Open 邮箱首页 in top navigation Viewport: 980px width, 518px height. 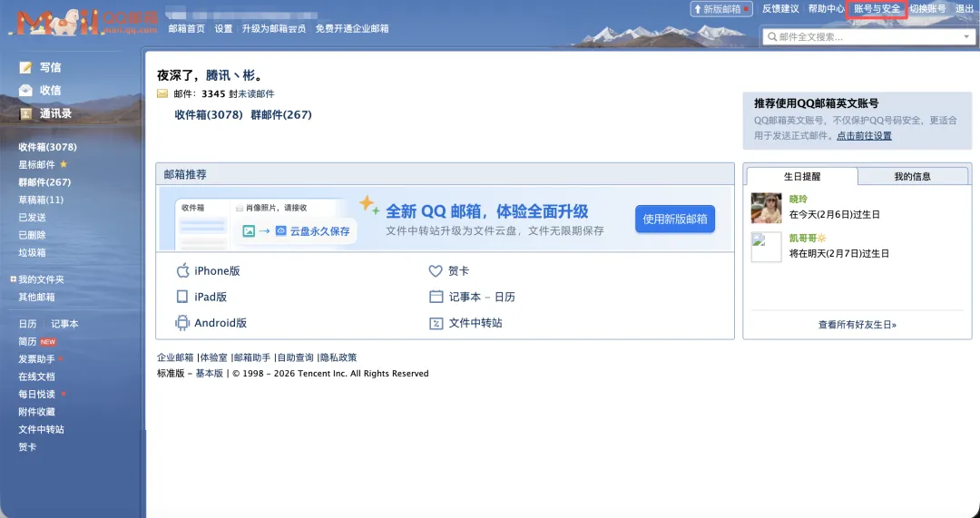coord(187,29)
